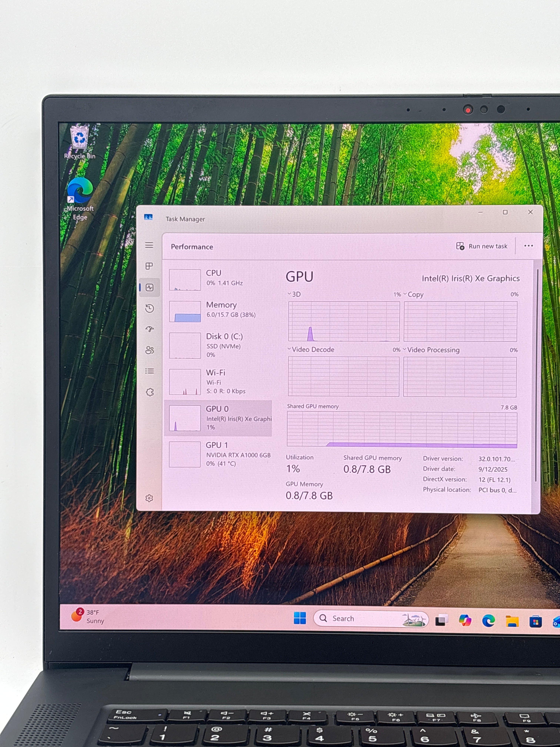Maximize the Task Manager window

point(505,212)
